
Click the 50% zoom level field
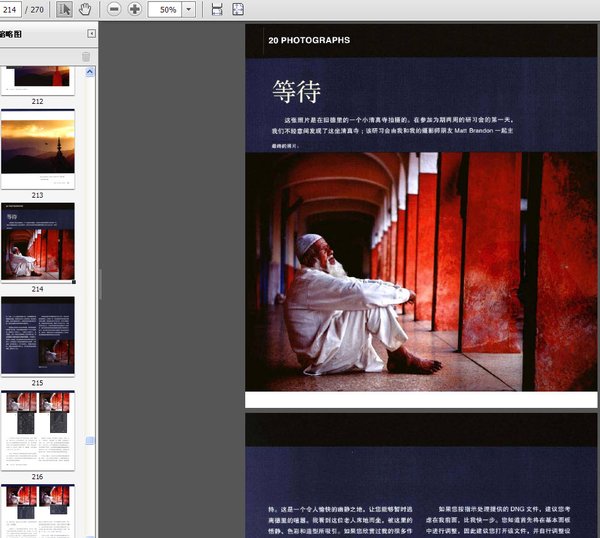click(165, 9)
